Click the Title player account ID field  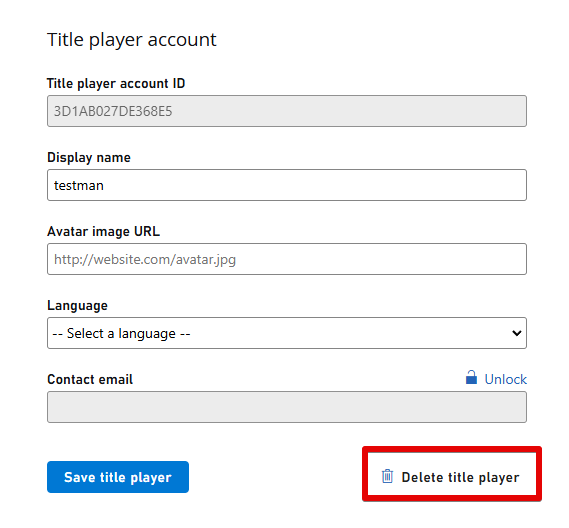(x=287, y=111)
